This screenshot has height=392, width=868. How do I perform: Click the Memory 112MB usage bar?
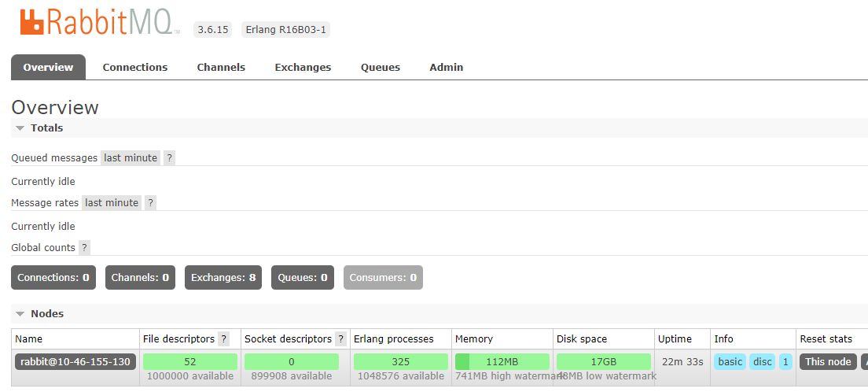(x=502, y=361)
